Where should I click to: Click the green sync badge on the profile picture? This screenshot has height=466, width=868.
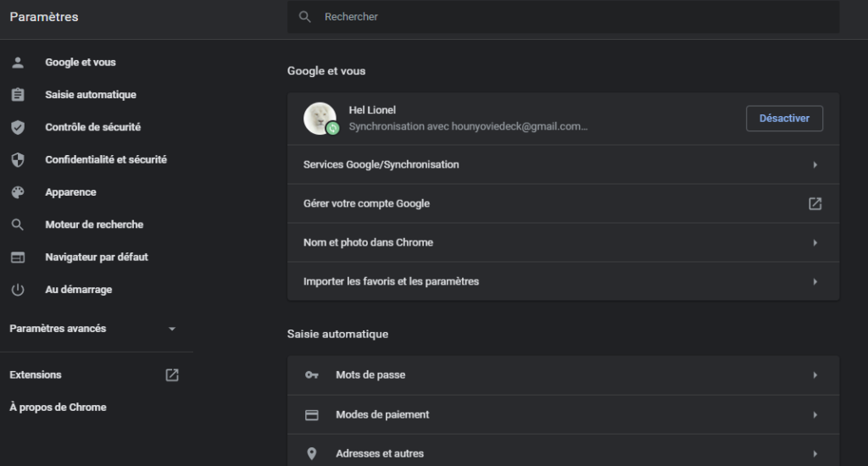(x=332, y=129)
